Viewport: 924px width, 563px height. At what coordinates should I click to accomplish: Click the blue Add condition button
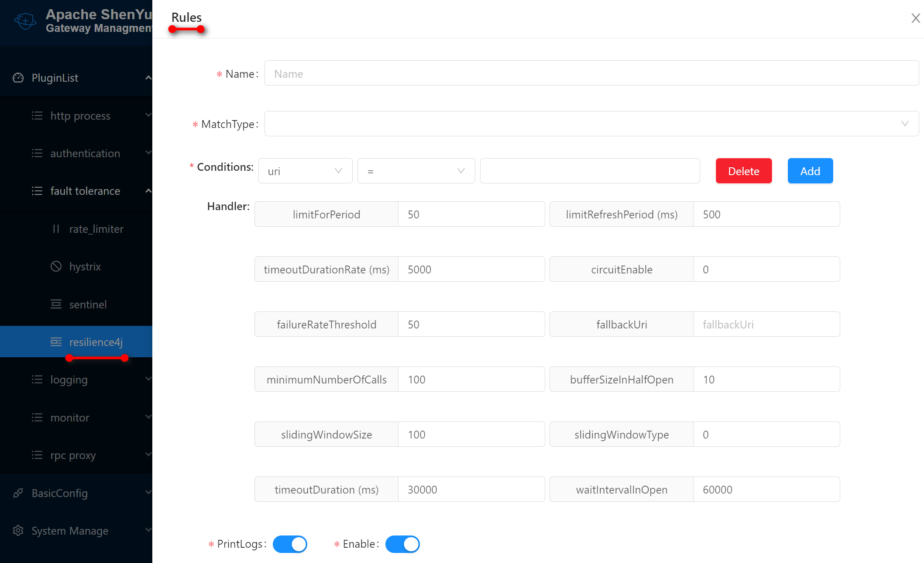pyautogui.click(x=810, y=171)
